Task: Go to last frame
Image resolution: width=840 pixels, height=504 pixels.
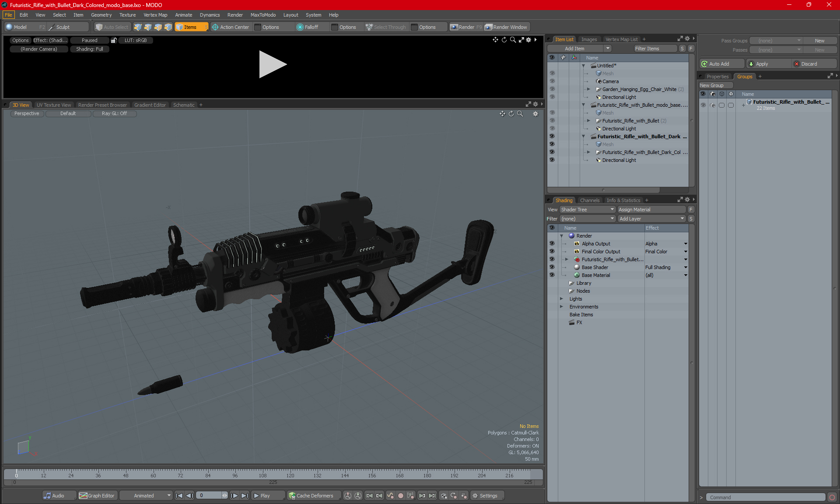Action: [245, 496]
